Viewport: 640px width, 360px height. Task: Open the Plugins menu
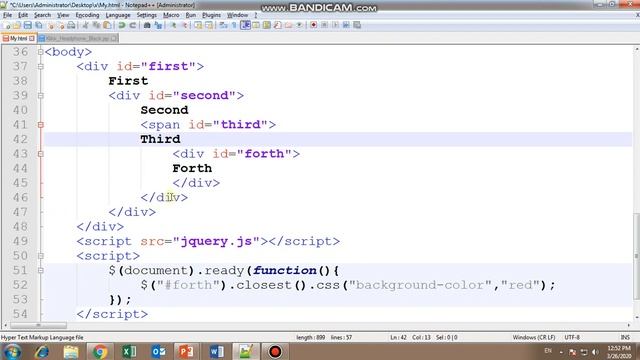[x=211, y=15]
